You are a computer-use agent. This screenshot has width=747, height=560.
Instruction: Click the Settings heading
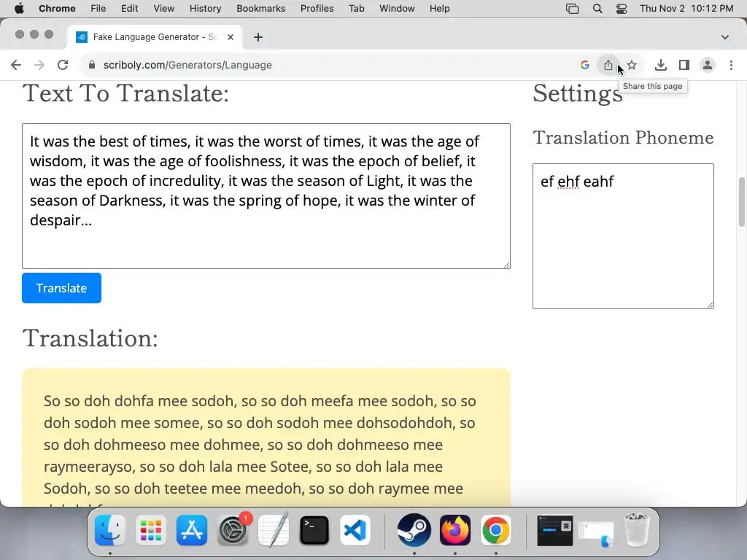tap(578, 93)
